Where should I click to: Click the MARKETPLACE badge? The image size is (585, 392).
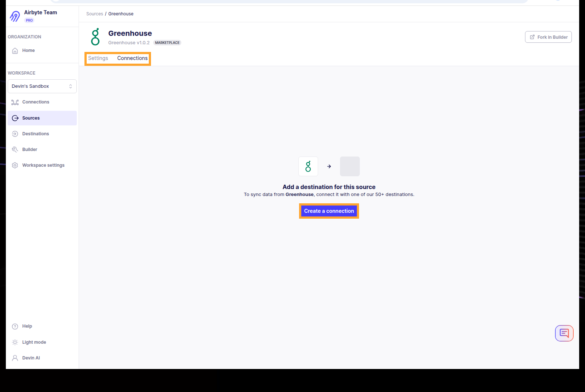(x=167, y=43)
